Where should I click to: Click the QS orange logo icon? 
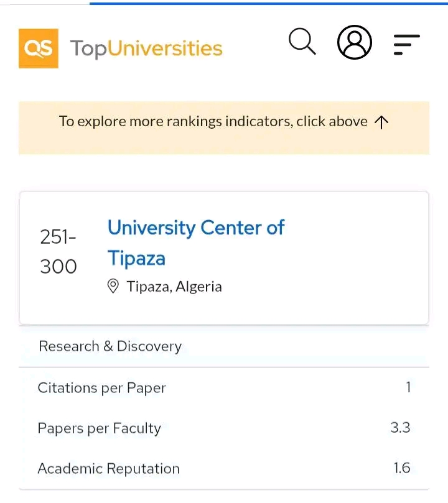coord(39,48)
